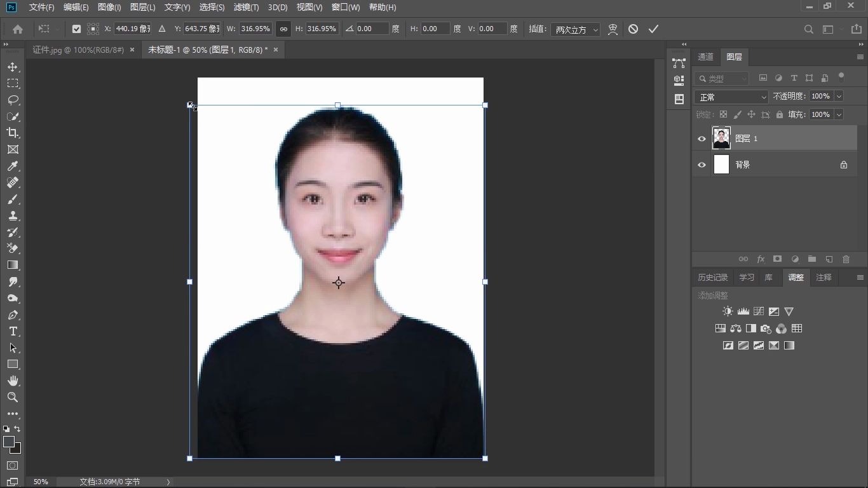Image resolution: width=868 pixels, height=488 pixels.
Task: Hide the 图层 1 layer
Action: pos(702,139)
